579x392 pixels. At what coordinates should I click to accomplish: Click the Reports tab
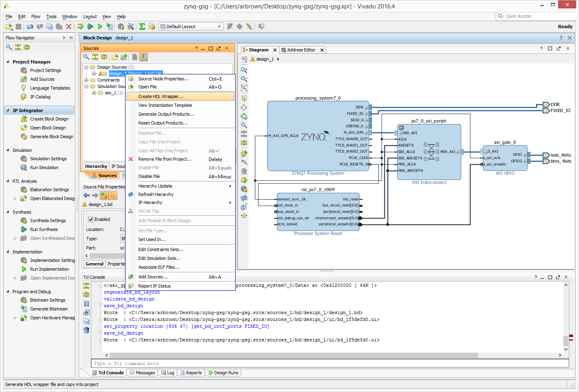191,373
